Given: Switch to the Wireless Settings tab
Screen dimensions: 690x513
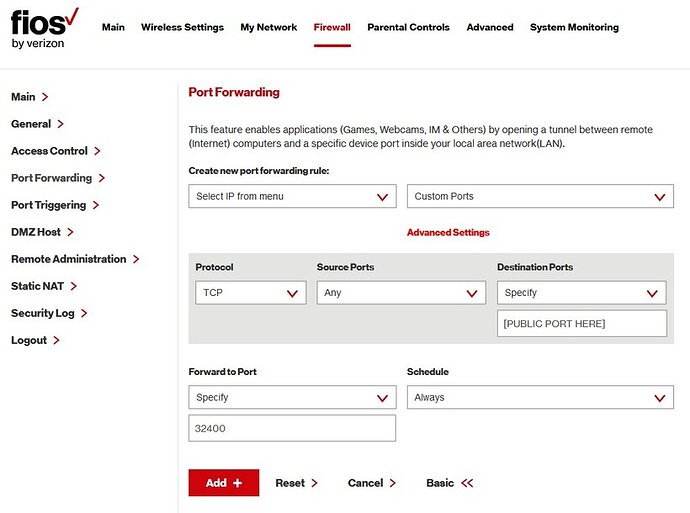Looking at the screenshot, I should coord(182,27).
